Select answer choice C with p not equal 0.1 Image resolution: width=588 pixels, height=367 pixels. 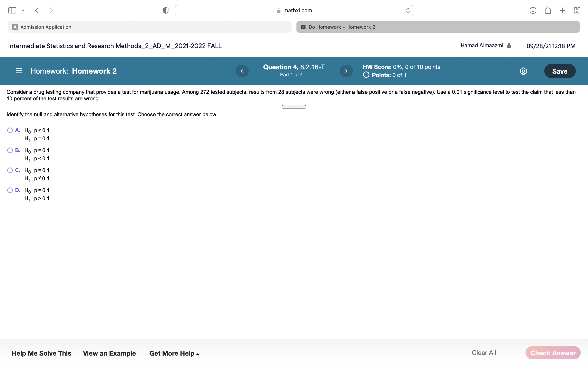point(10,170)
